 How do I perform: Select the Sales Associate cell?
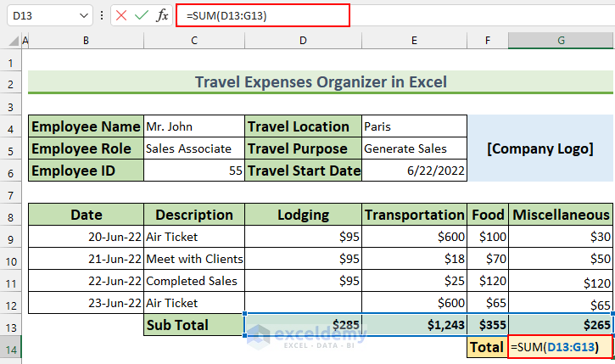click(x=194, y=148)
